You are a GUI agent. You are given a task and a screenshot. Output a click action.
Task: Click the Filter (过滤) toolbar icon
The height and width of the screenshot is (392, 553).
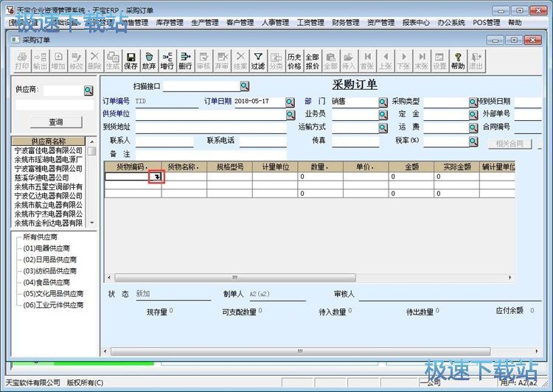[257, 60]
